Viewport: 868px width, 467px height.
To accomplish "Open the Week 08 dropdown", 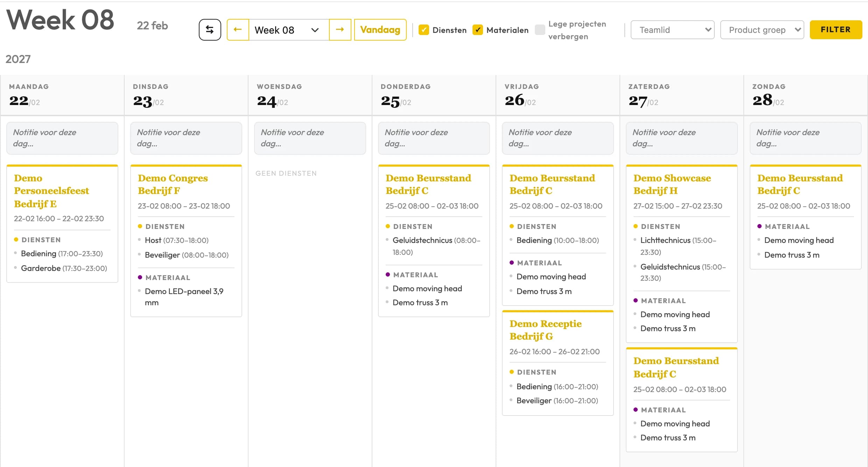I will [x=289, y=30].
